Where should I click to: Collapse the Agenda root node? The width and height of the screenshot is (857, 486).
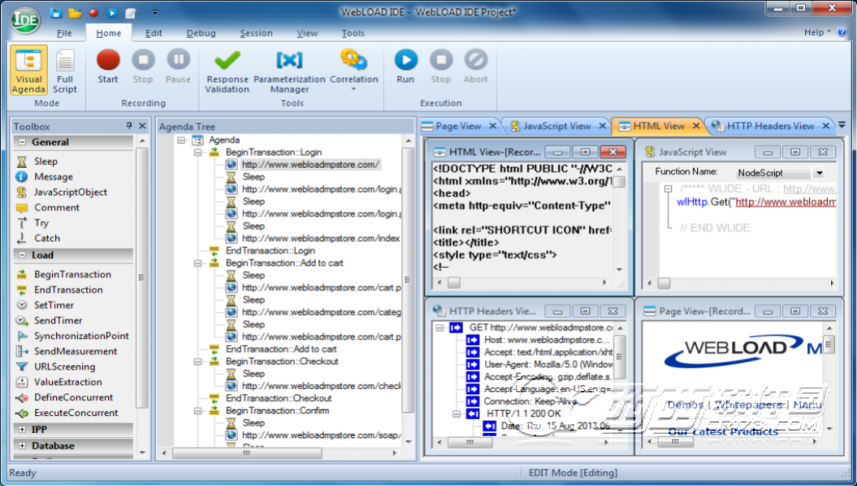181,140
